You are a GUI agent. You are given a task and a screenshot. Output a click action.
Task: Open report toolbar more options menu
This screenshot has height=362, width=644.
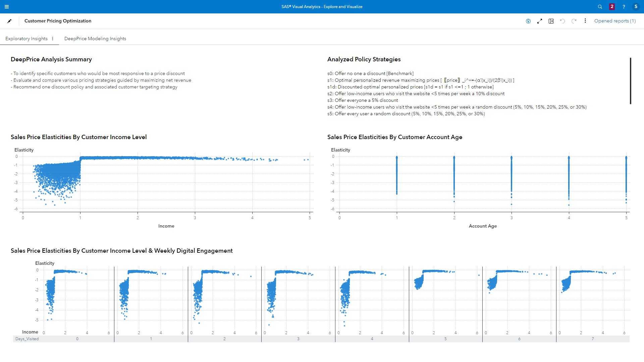tap(585, 21)
